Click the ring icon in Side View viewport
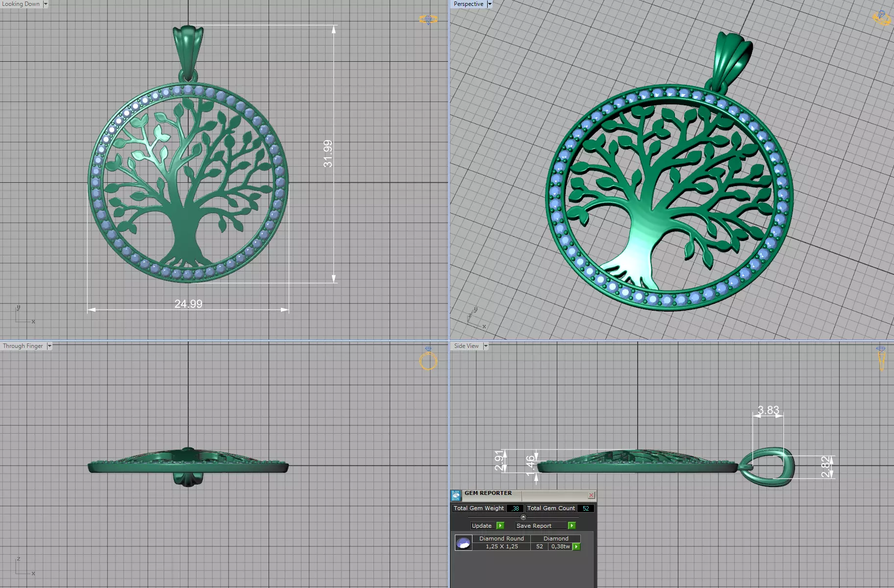Image resolution: width=894 pixels, height=588 pixels. point(881,358)
